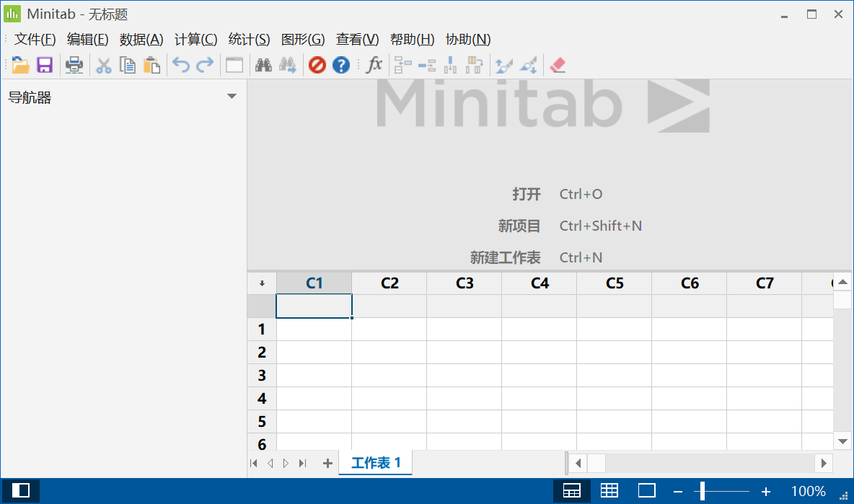The image size is (854, 504).
Task: Toggle worksheet data entry direction arrow
Action: click(x=262, y=283)
